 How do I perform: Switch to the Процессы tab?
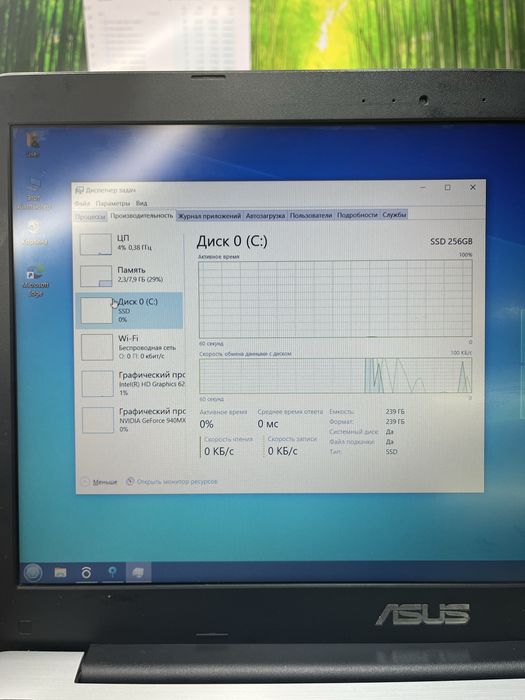(91, 217)
